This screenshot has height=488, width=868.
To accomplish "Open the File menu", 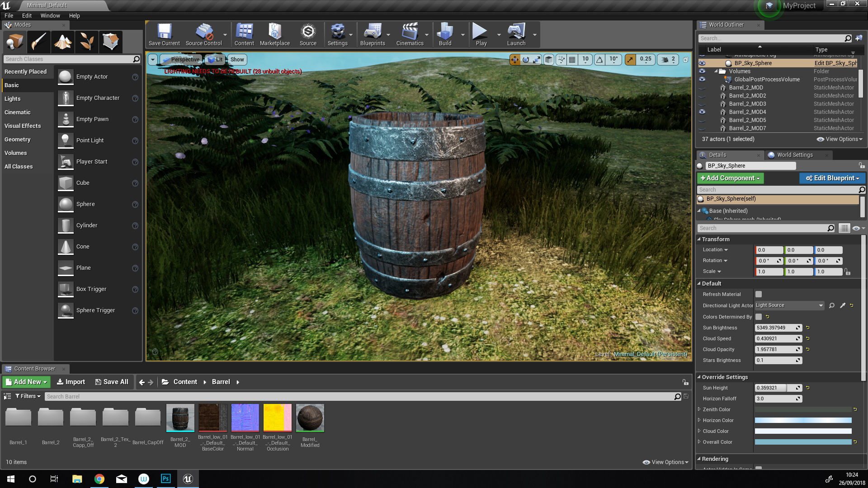I will pyautogui.click(x=9, y=15).
